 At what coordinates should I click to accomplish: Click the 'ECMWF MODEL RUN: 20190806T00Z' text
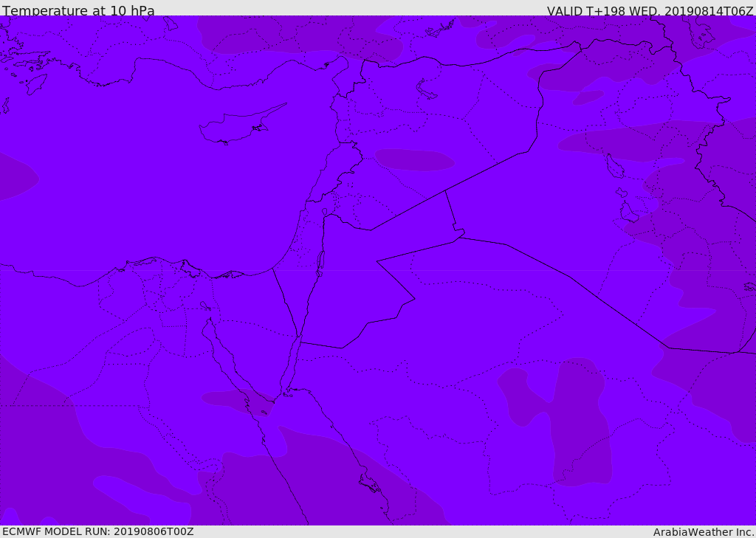[x=98, y=531]
